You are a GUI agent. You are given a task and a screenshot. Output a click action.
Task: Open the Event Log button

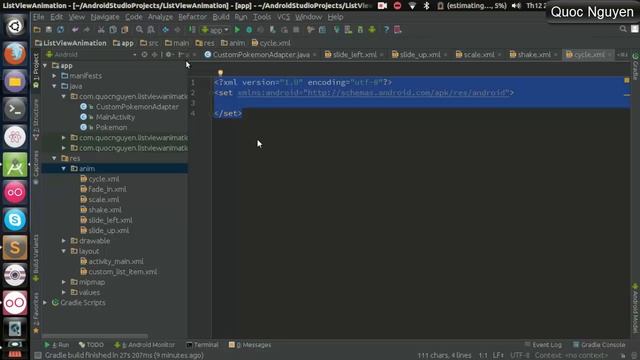(x=543, y=345)
